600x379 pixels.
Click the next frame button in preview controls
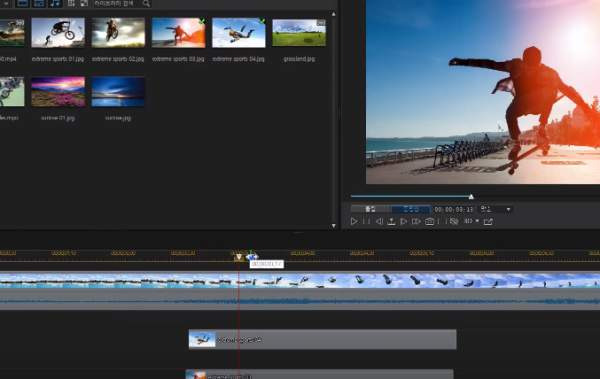coord(403,221)
